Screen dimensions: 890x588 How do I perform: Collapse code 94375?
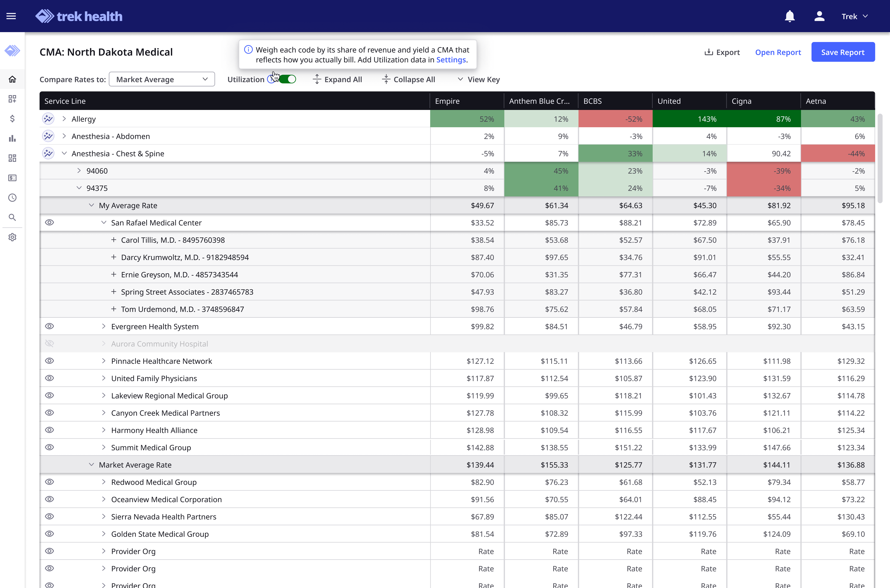[x=79, y=188]
